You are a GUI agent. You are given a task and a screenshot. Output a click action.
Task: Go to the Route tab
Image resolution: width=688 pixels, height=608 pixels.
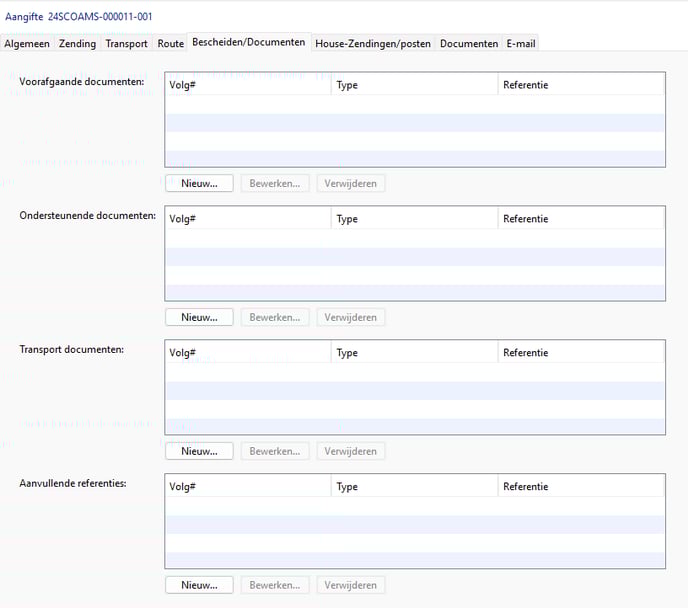[170, 43]
